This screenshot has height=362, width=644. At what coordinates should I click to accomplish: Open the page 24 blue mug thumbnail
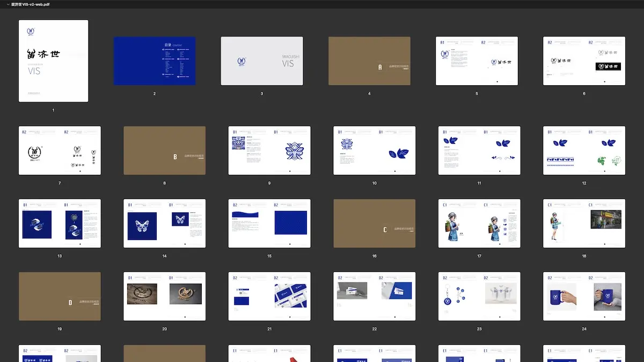(584, 296)
